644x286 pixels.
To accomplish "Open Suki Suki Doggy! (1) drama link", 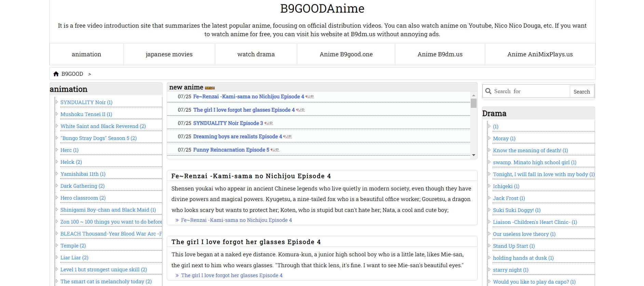I will pos(517,210).
